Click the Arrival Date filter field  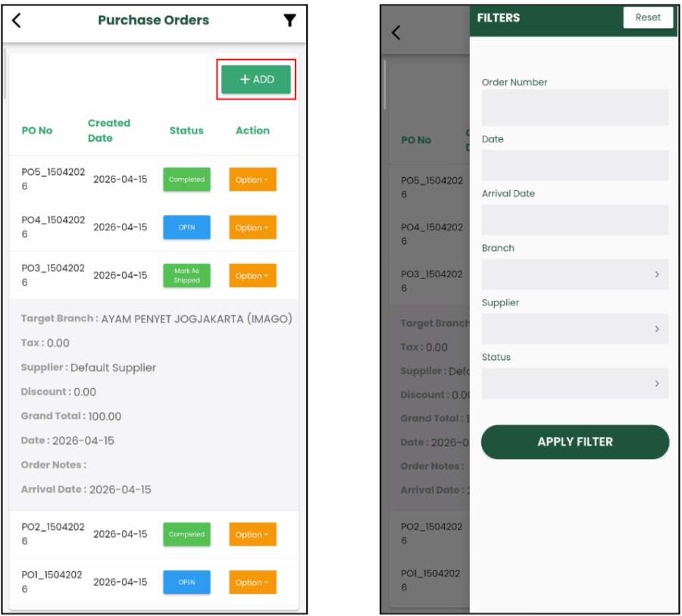tap(575, 220)
